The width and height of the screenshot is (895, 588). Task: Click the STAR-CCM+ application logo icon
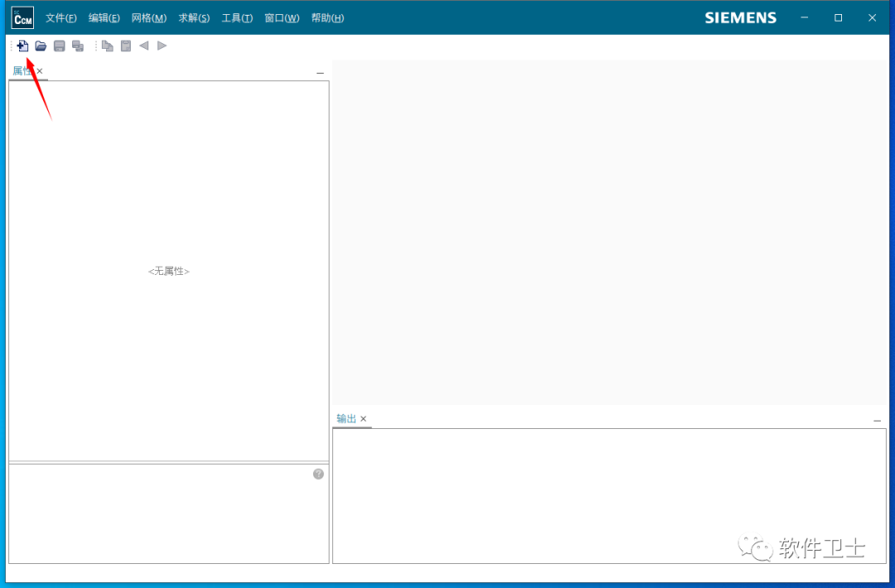click(x=23, y=17)
